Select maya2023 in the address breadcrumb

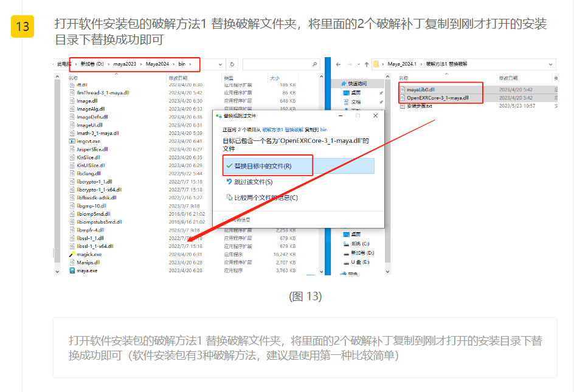(x=125, y=64)
